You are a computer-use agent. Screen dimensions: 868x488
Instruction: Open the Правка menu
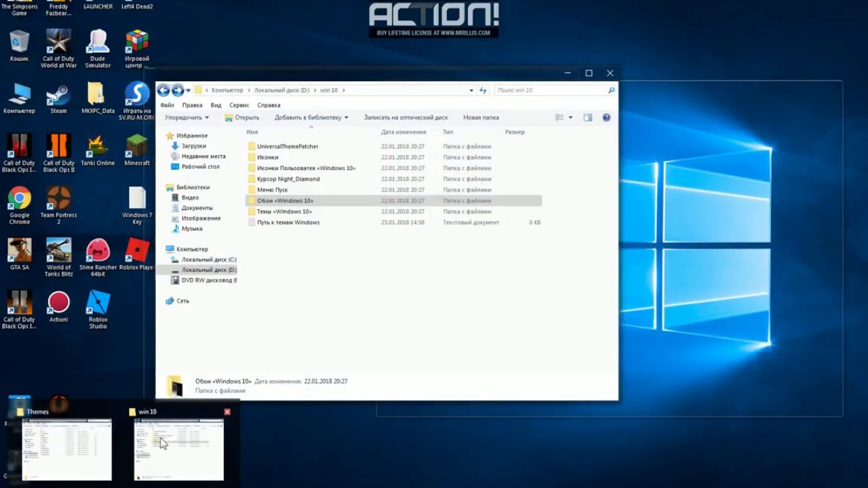click(x=192, y=105)
